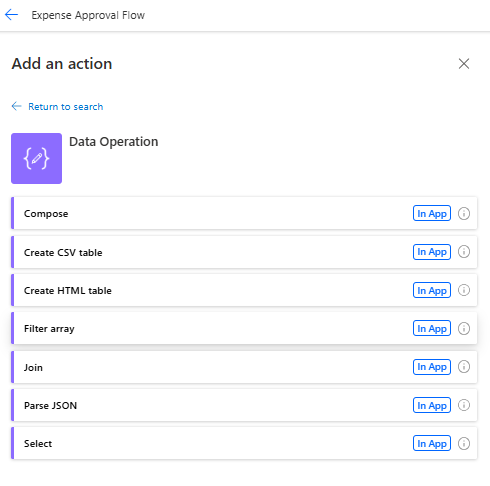The image size is (490, 486).
Task: Select the Create CSV table action
Action: 244,252
